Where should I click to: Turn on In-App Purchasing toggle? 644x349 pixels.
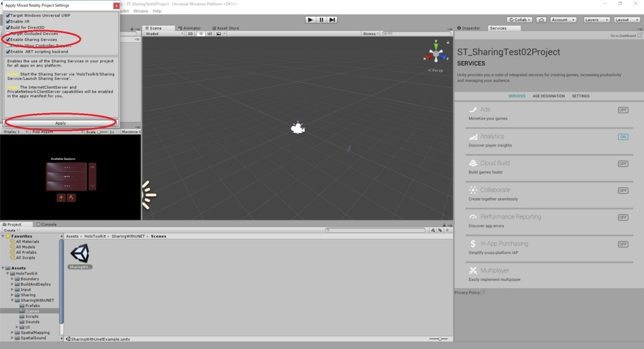click(623, 244)
